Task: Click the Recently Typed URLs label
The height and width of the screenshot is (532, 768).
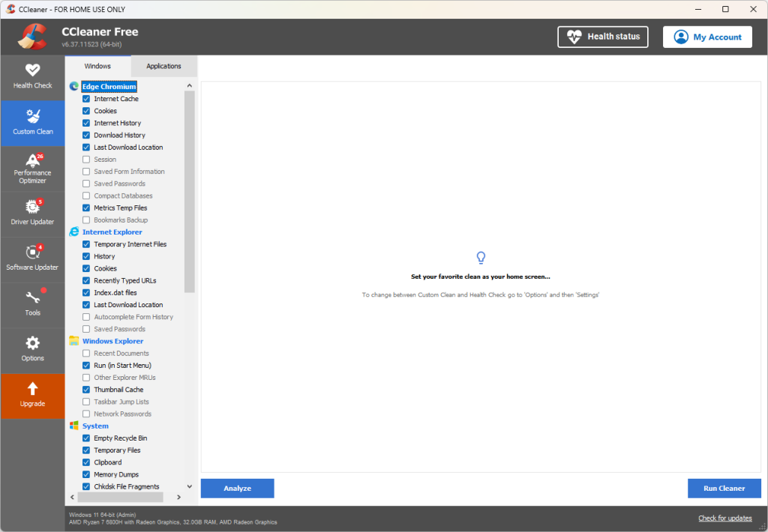Action: coord(125,280)
